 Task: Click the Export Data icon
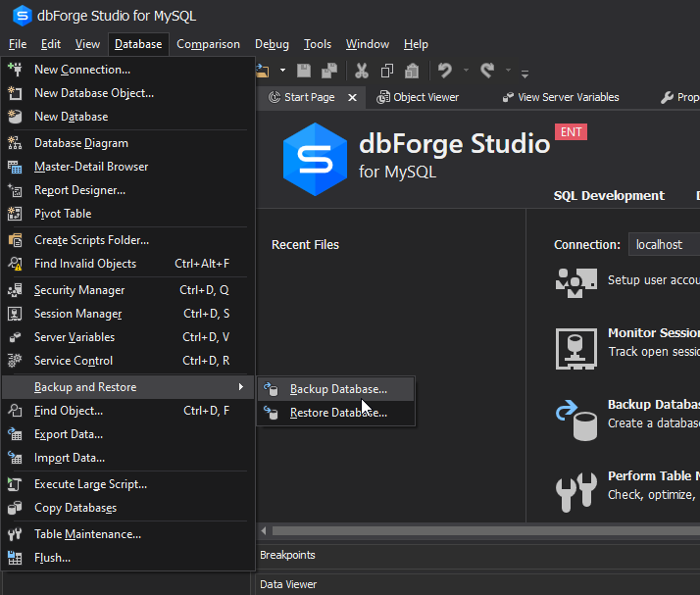click(x=15, y=434)
